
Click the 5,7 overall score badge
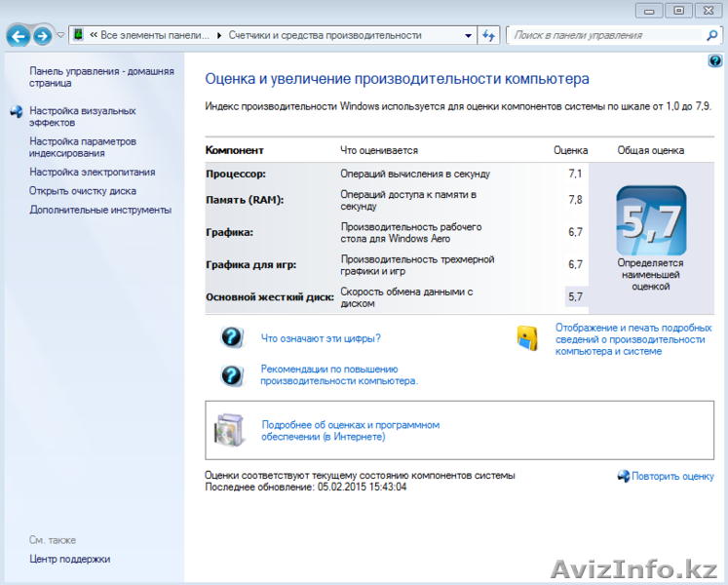point(650,221)
